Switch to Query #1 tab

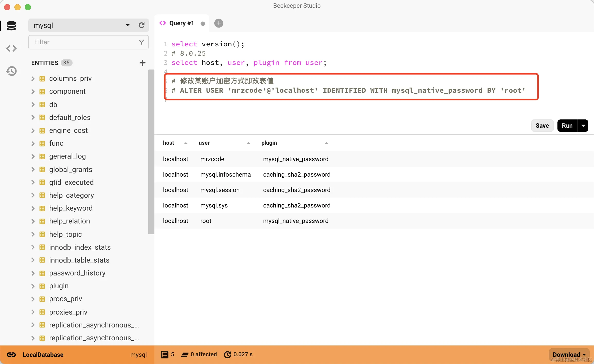pos(181,23)
